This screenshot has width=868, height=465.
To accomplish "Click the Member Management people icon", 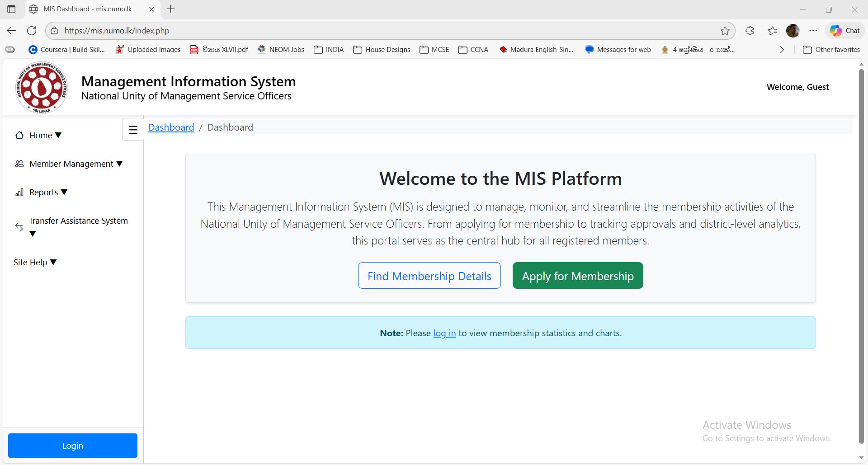I will [19, 164].
